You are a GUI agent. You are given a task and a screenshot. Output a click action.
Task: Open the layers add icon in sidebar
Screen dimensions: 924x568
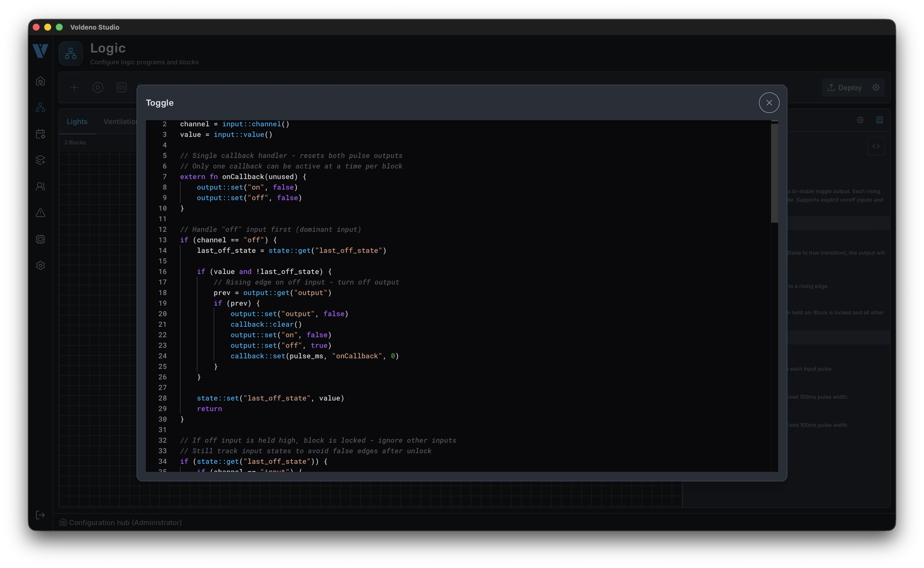[x=41, y=160]
